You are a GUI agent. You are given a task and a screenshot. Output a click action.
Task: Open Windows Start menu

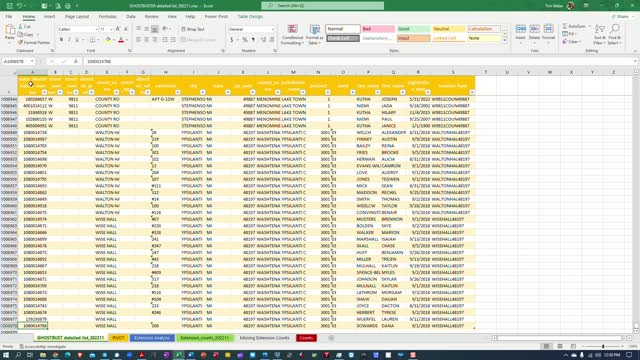pyautogui.click(x=7, y=355)
